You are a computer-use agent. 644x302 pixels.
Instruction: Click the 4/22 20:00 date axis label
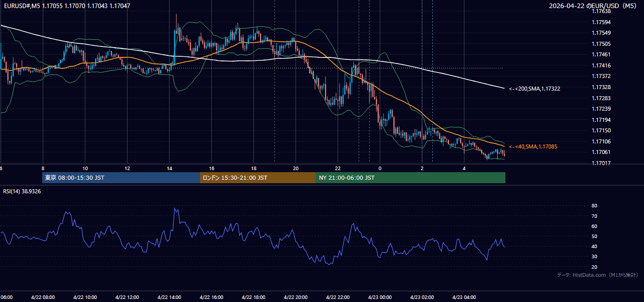pyautogui.click(x=296, y=297)
